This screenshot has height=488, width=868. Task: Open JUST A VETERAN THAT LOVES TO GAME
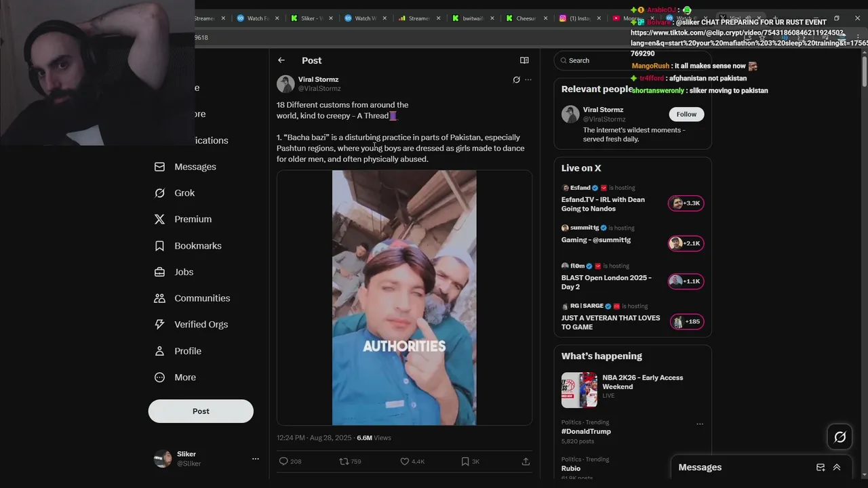[610, 323]
